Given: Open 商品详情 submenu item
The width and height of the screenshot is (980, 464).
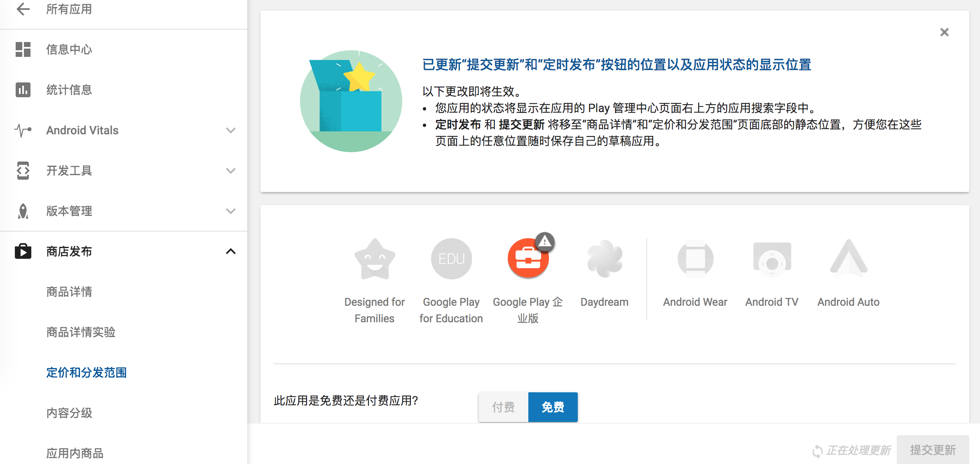Looking at the screenshot, I should [69, 292].
